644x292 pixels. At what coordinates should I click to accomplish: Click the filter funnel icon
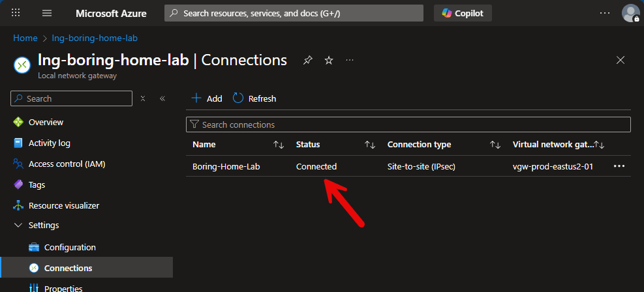(194, 124)
